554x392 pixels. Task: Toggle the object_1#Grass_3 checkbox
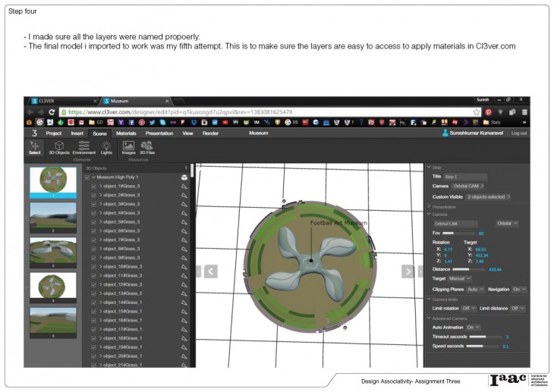pos(93,186)
